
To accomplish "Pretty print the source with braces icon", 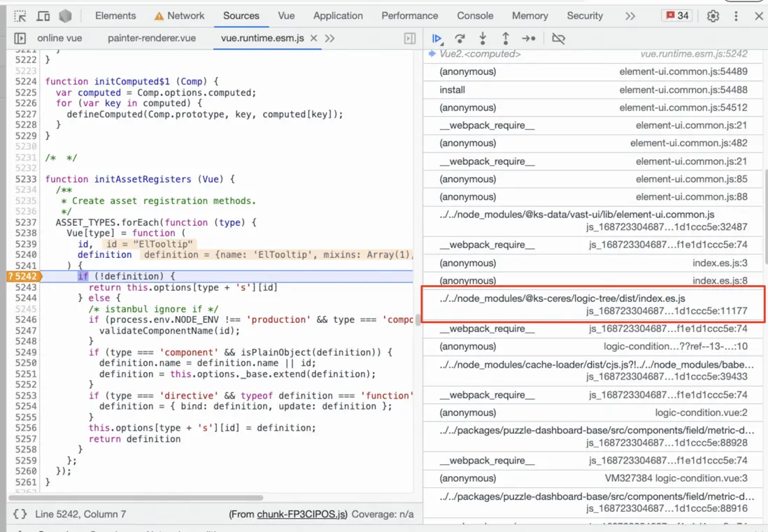I will (20, 515).
